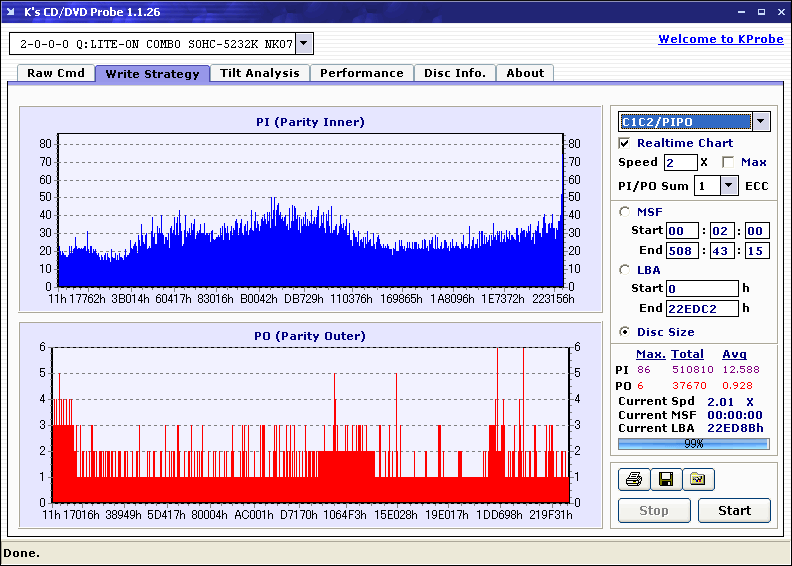Choose the Disc Size radio option
Screen dimensions: 792x566
[x=625, y=332]
